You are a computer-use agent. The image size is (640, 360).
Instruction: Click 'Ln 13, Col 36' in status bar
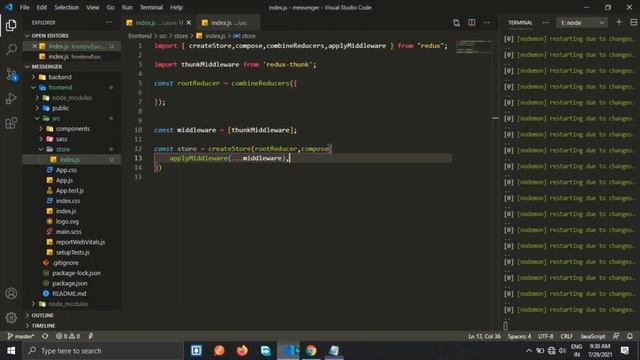tap(484, 336)
